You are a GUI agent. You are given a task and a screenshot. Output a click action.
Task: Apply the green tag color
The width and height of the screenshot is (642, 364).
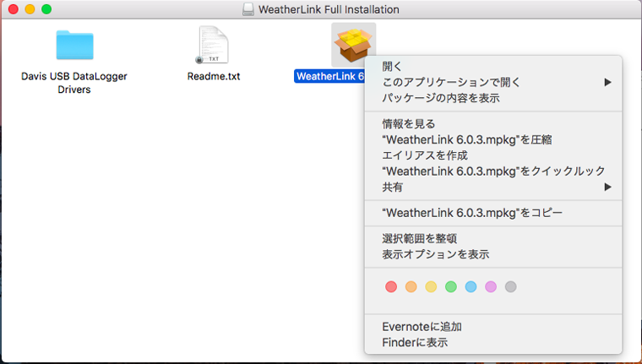pos(451,286)
